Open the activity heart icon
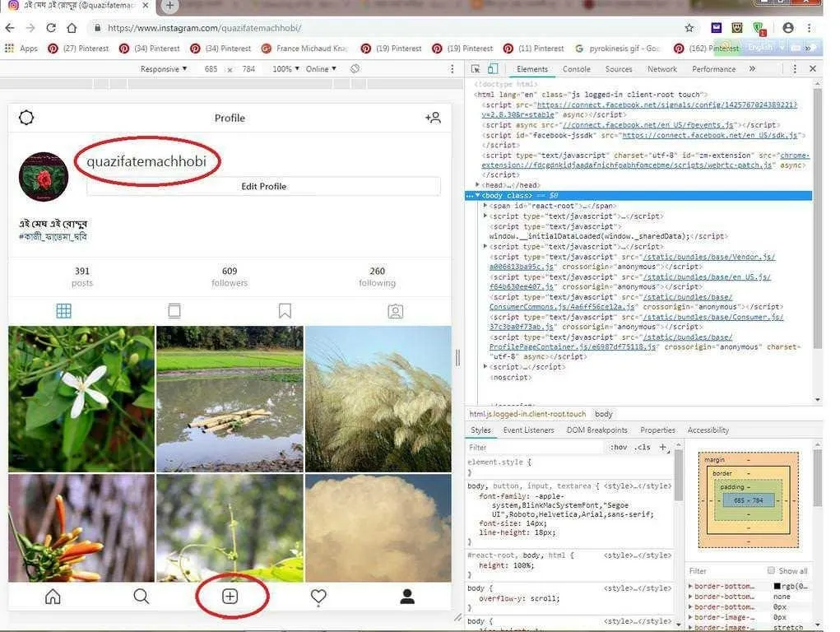The height and width of the screenshot is (632, 840). pyautogui.click(x=318, y=597)
